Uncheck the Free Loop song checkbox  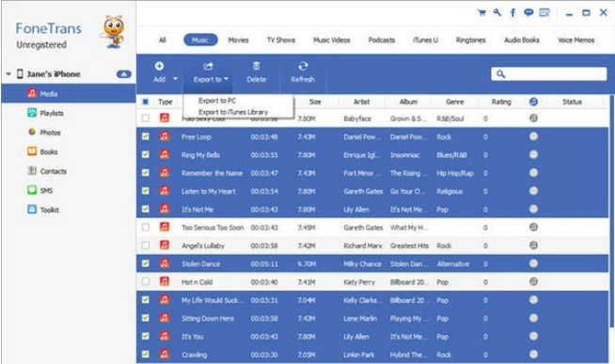(146, 136)
